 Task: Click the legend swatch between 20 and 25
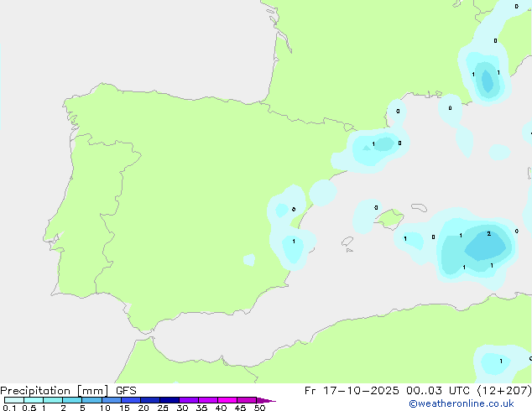150,400
